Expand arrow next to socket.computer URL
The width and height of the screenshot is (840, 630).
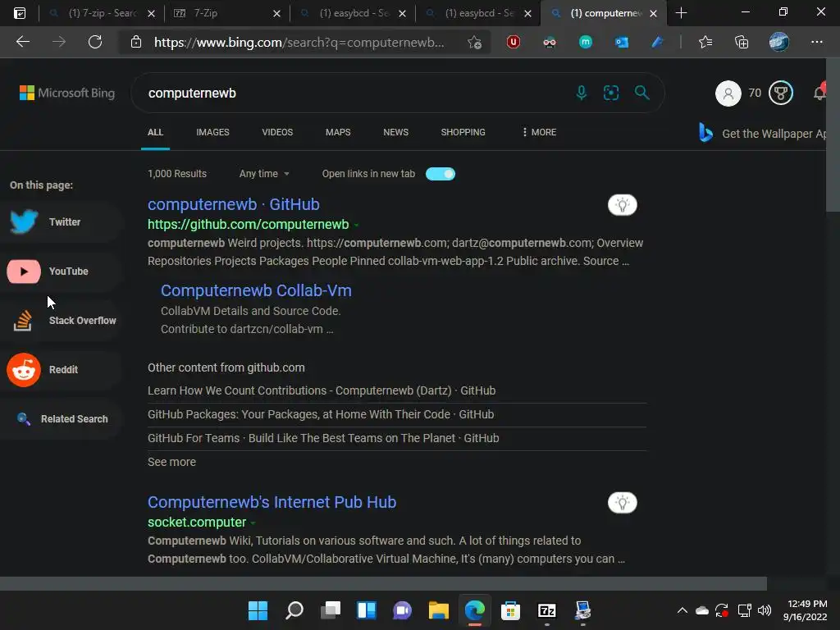tap(253, 523)
